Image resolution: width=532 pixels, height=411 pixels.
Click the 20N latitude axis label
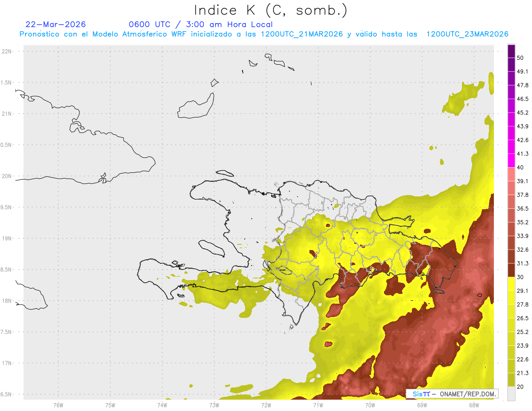(7, 176)
